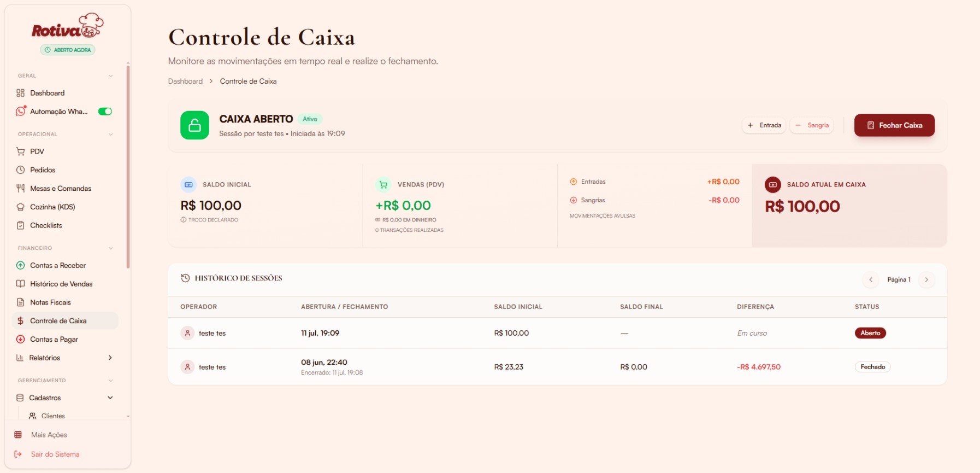Click the Dashboard grid icon in sidebar
The width and height of the screenshot is (980, 473).
point(20,93)
